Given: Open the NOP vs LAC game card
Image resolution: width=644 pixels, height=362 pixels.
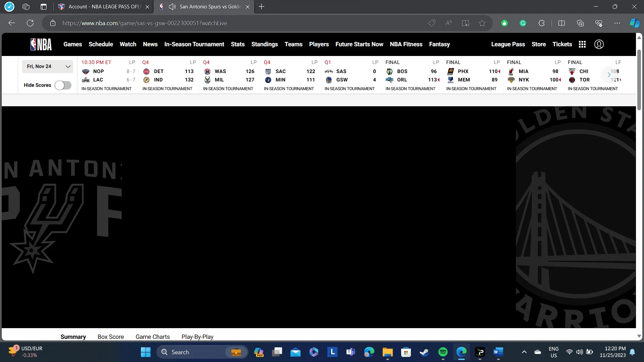Looking at the screenshot, I should coord(108,75).
